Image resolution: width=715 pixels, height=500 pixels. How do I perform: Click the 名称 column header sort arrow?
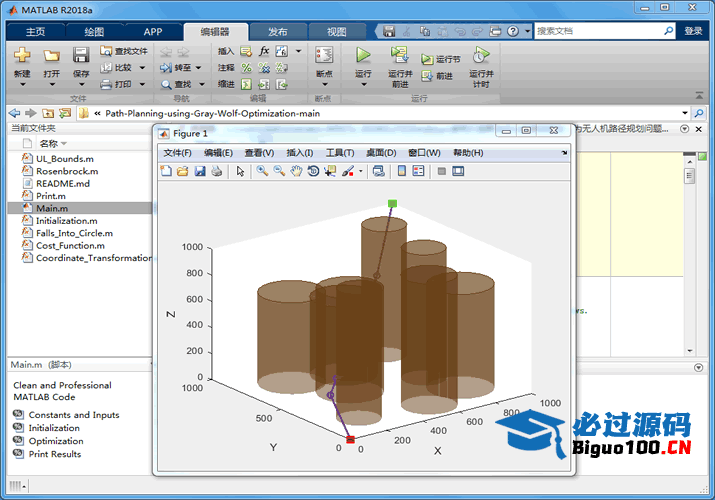[x=64, y=144]
